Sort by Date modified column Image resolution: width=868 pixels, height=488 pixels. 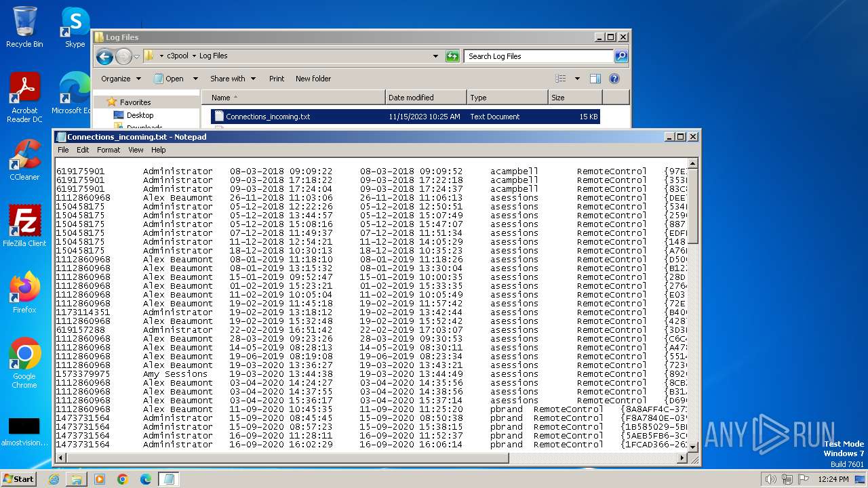pyautogui.click(x=426, y=98)
